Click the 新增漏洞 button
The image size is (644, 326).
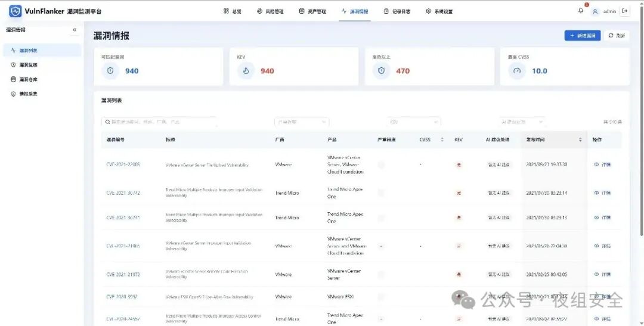(583, 36)
